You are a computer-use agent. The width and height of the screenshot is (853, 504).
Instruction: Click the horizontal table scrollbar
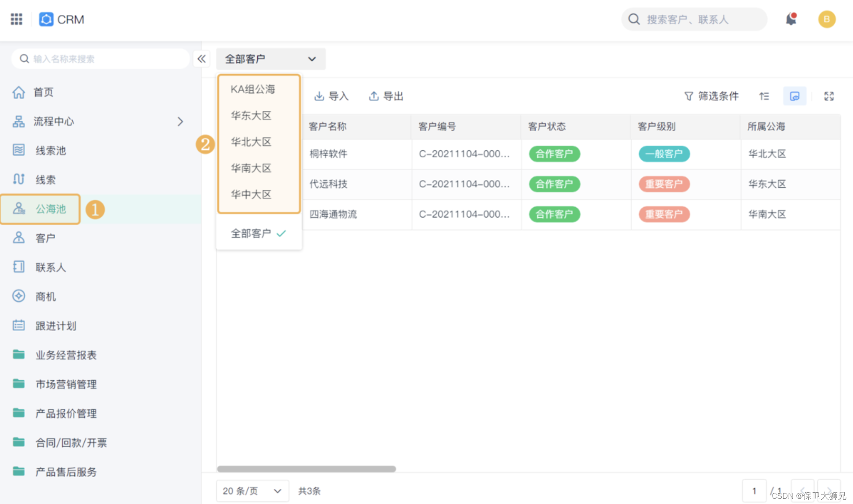(x=306, y=469)
